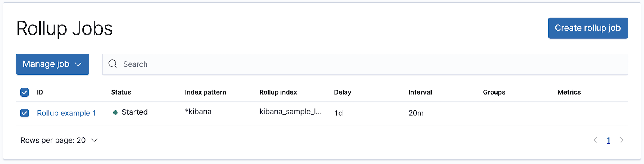Open the Rows per page selector
The width and height of the screenshot is (644, 164).
point(59,140)
